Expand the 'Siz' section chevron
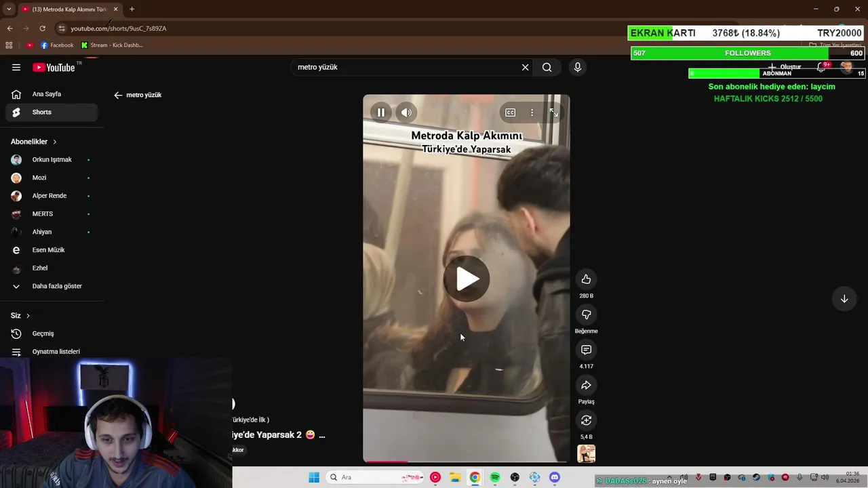This screenshot has width=868, height=488. (x=28, y=316)
